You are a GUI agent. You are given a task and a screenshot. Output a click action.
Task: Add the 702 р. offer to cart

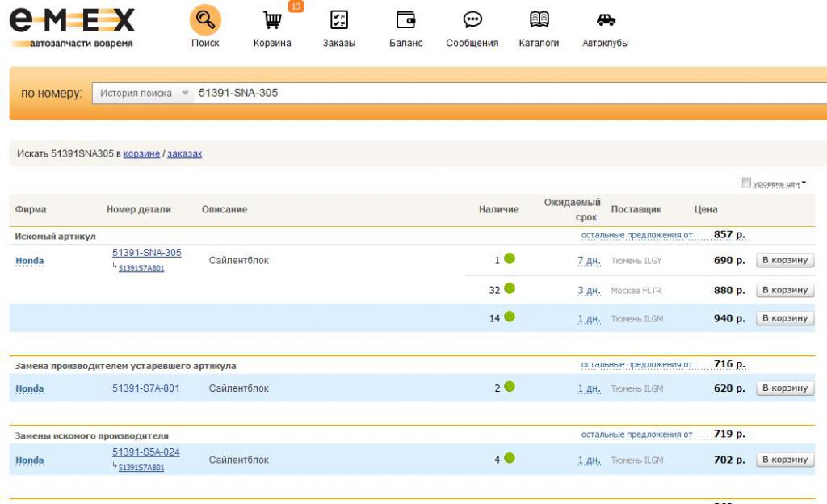[x=785, y=460]
